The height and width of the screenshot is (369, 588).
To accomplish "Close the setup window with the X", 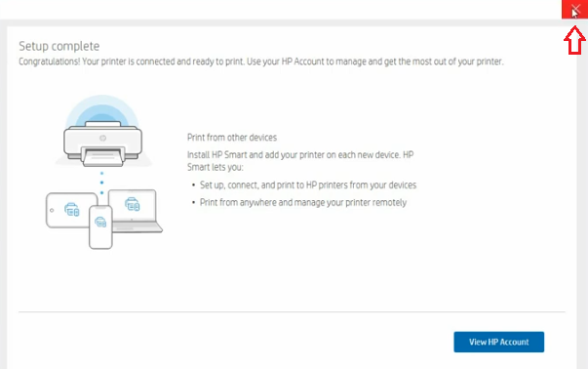I will pyautogui.click(x=574, y=9).
